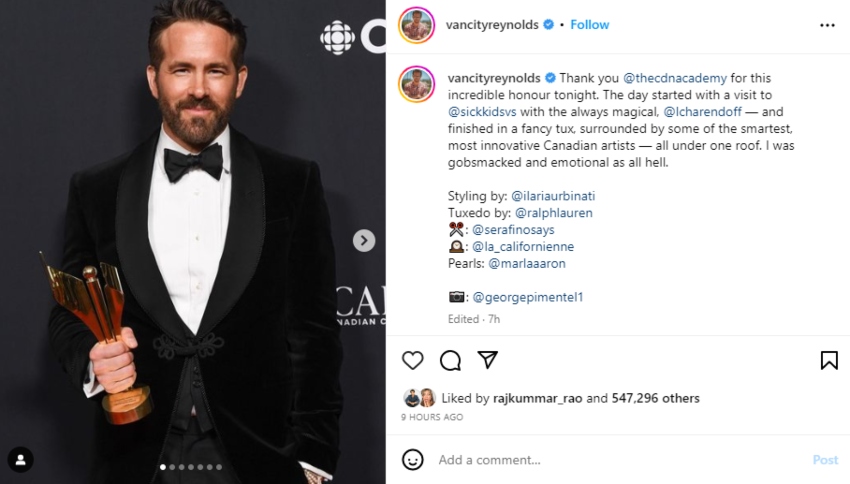Share post using paper plane icon
Viewport: 850px width, 484px height.
pyautogui.click(x=487, y=360)
